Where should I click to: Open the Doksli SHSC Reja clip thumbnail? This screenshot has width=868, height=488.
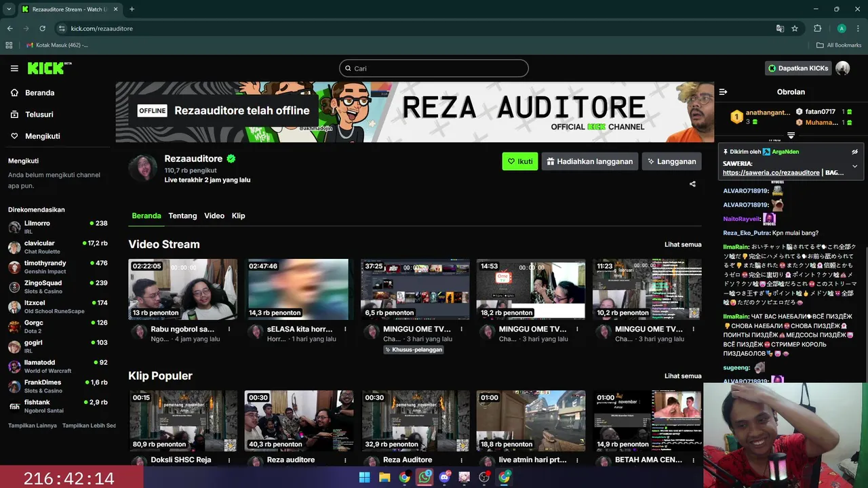click(x=182, y=421)
